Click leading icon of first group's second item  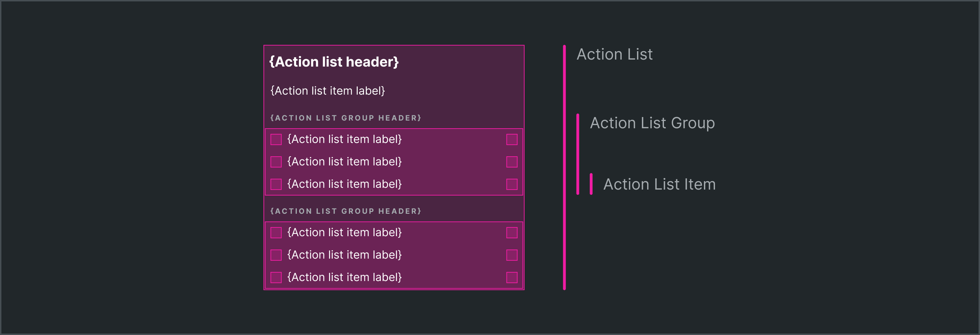coord(276,162)
